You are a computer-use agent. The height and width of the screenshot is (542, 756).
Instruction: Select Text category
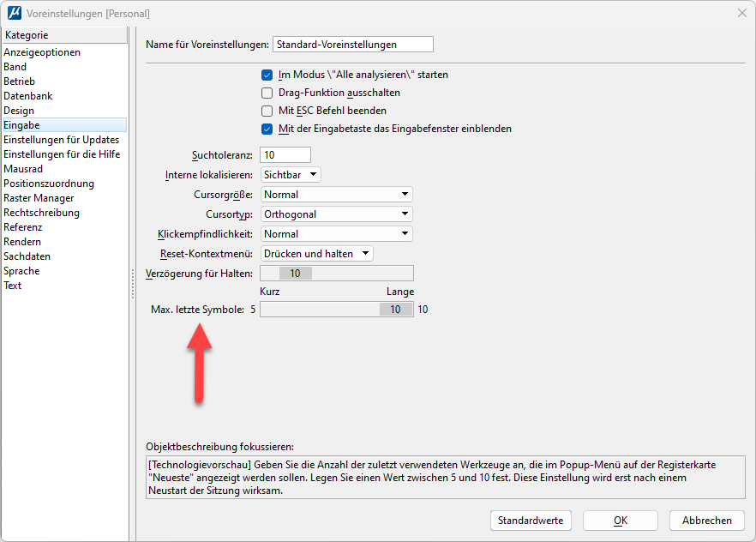(x=64, y=286)
